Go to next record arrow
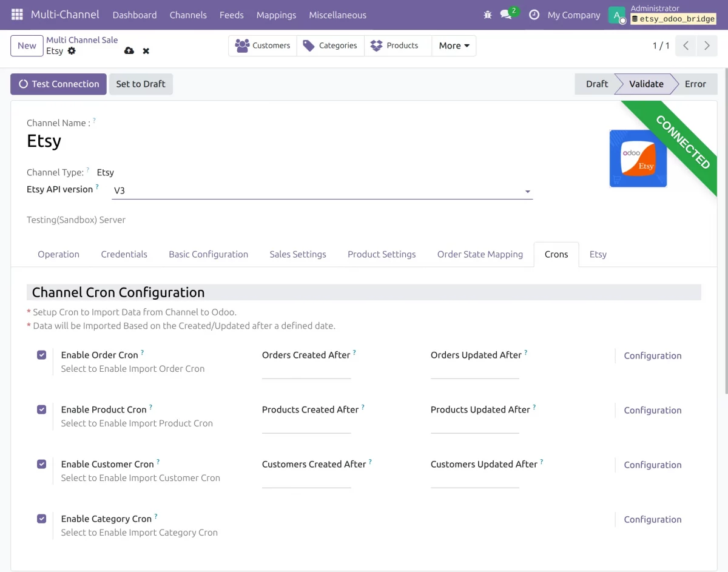Viewport: 728px width, 572px height. (x=707, y=45)
